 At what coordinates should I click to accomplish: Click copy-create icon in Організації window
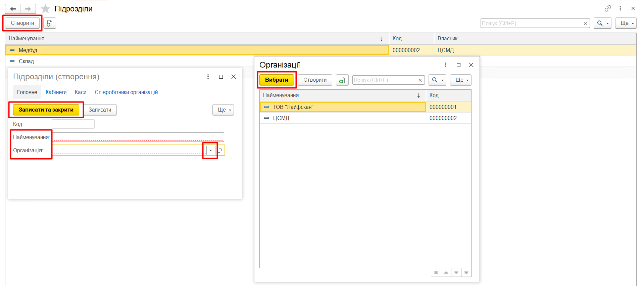point(342,80)
